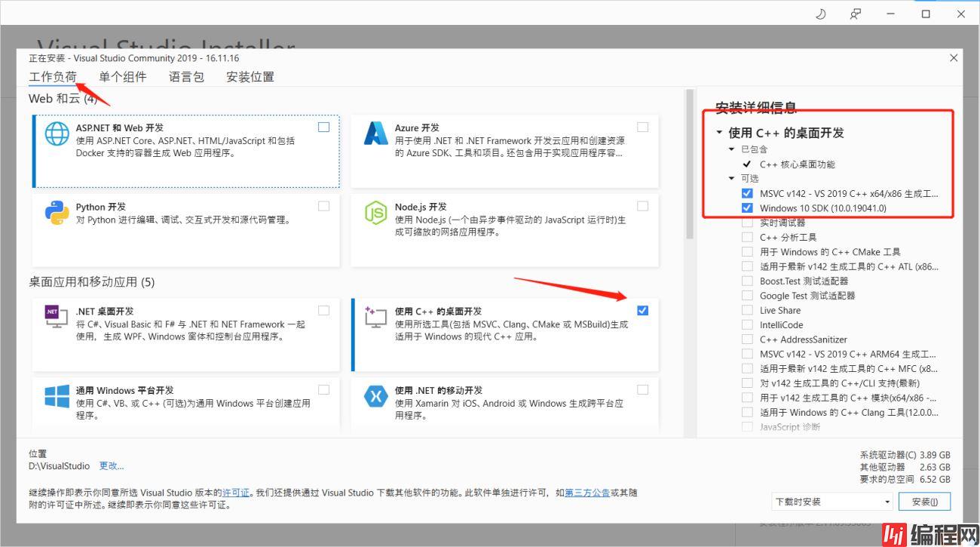Open the 第三方公告 link
This screenshot has height=547, width=980.
tap(587, 493)
